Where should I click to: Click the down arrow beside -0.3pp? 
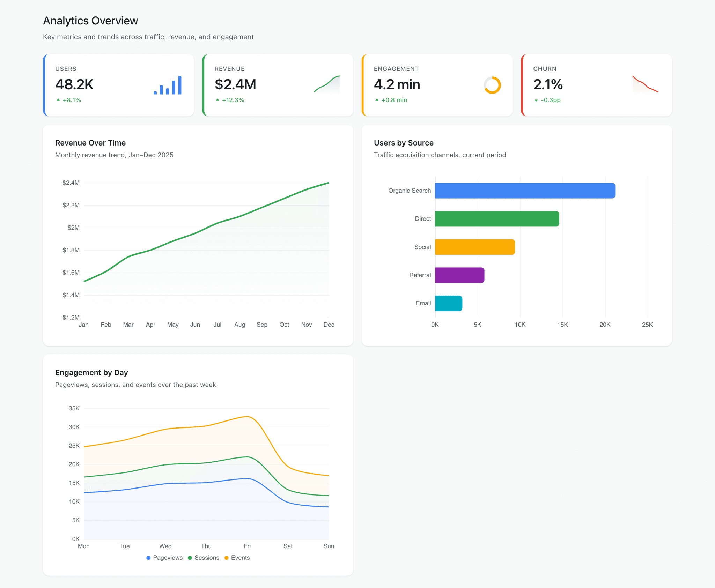[x=536, y=100]
